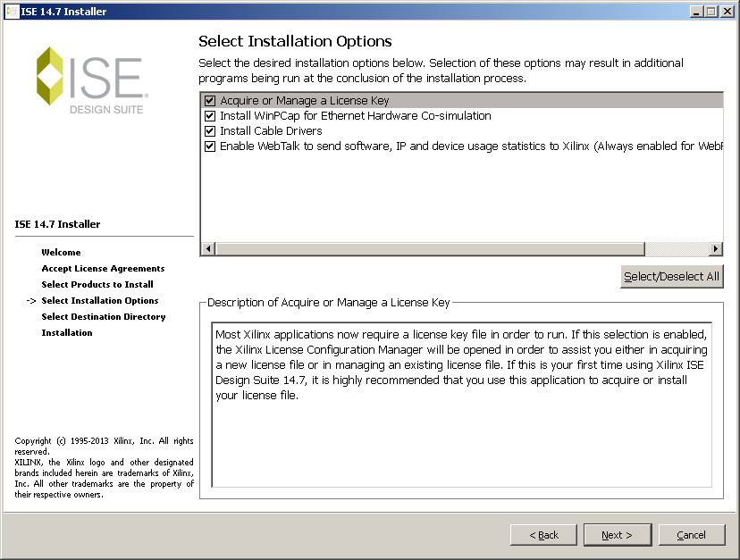
Task: Click inside license key description text box
Action: tap(461, 405)
